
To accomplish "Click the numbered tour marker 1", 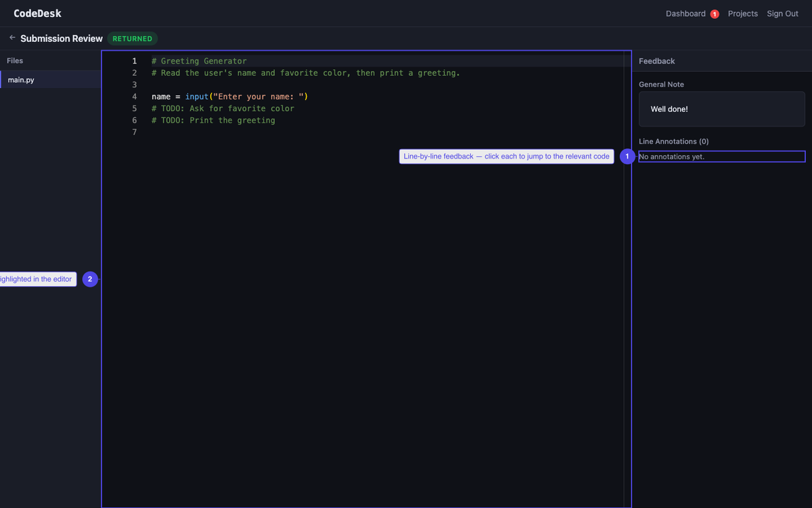I will [x=627, y=156].
